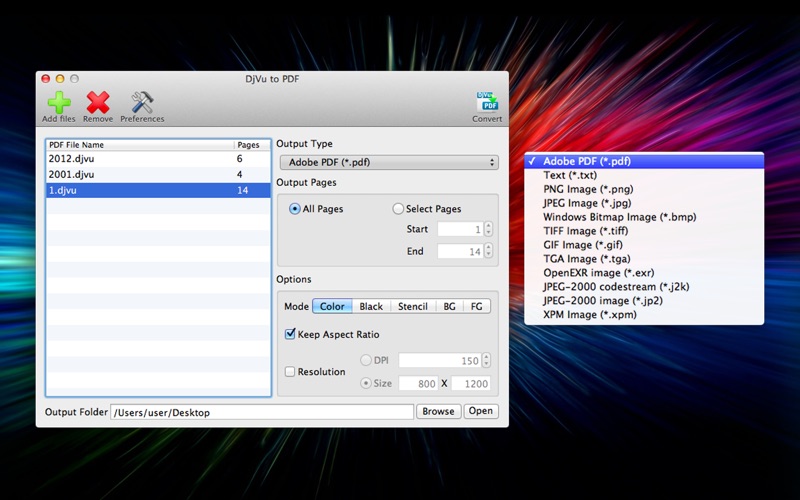
Task: Toggle Keep Aspect Ratio checkbox
Action: coord(290,334)
